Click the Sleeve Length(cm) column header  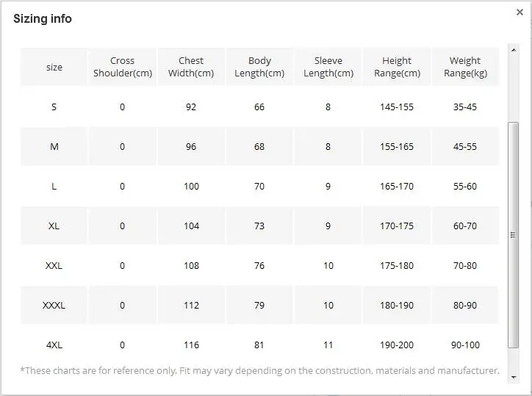pos(328,67)
